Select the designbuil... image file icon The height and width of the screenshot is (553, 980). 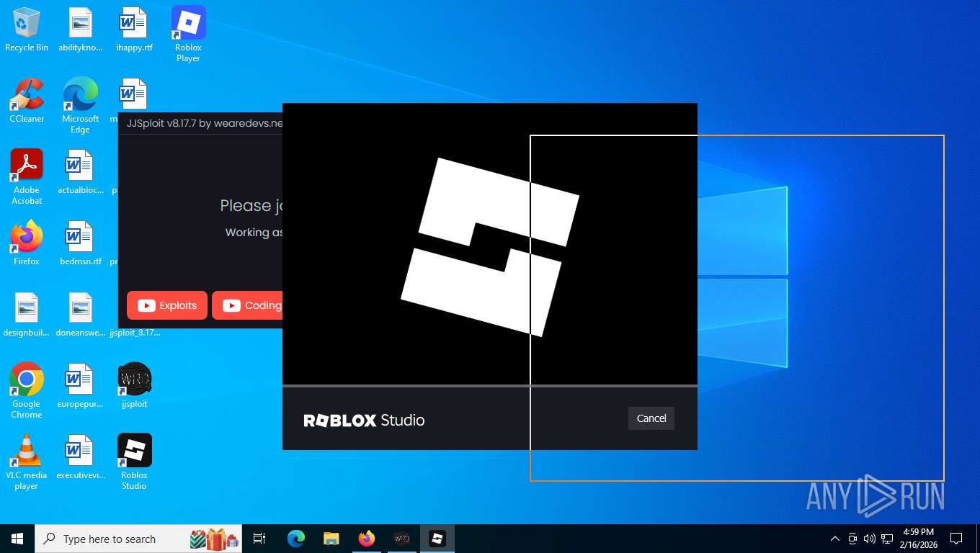[27, 315]
